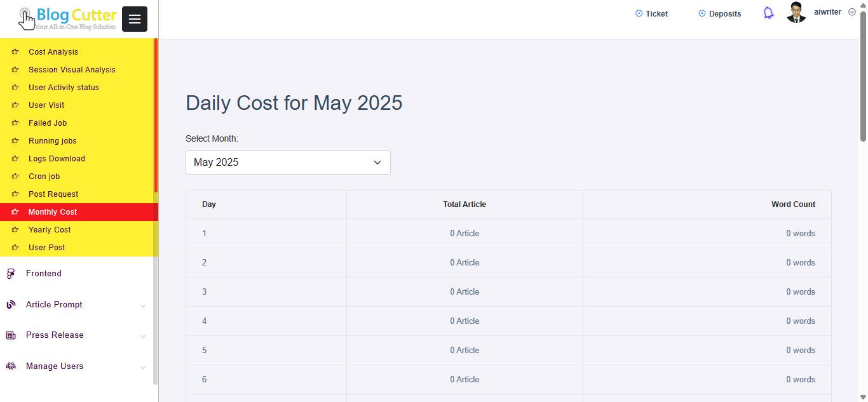Open the notification bell icon
This screenshot has height=402, width=868.
click(768, 13)
